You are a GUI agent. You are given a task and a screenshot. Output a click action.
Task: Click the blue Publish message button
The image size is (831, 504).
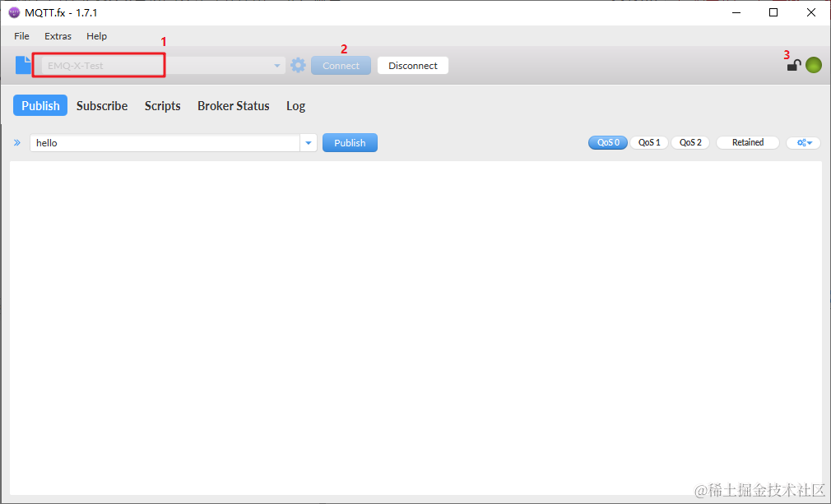(x=350, y=143)
